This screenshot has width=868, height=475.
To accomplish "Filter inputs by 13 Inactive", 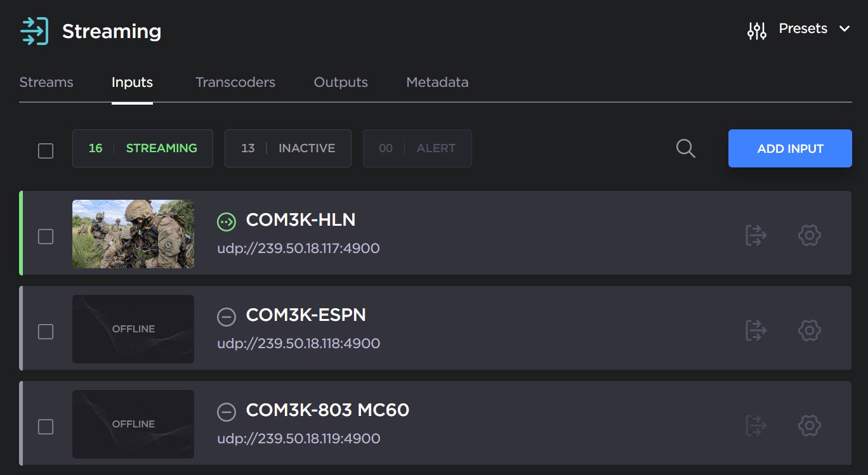I will [288, 148].
